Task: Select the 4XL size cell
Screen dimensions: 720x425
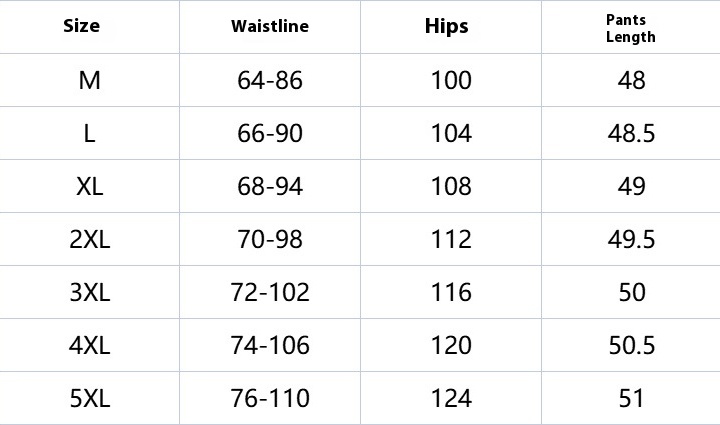Action: point(89,345)
